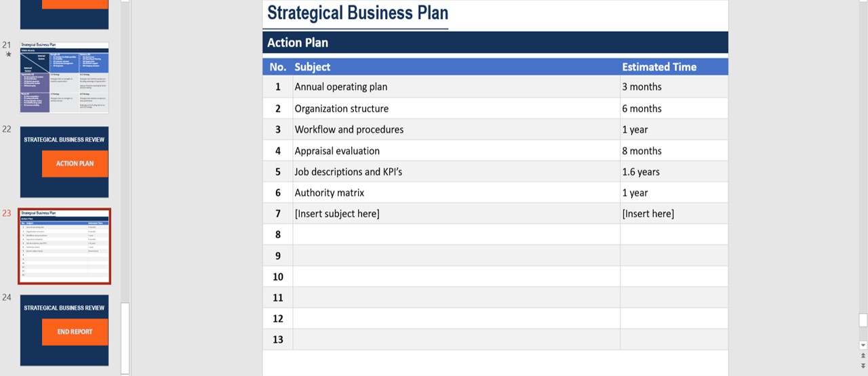Click the main editor vertical scroll thumb

point(863,320)
